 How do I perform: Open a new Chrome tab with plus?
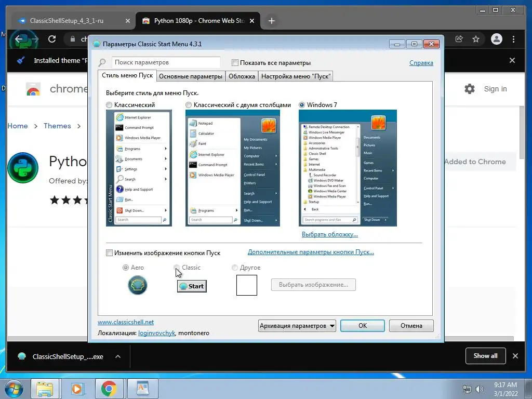(271, 21)
